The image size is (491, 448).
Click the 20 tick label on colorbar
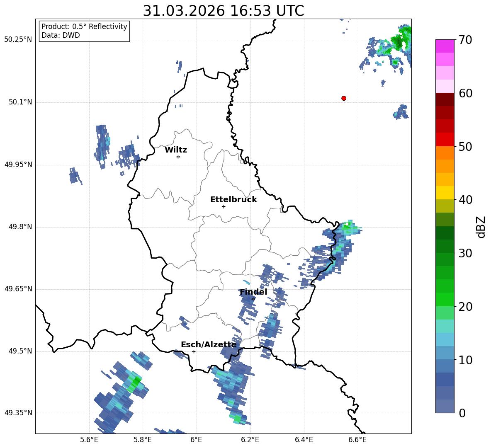pyautogui.click(x=465, y=306)
